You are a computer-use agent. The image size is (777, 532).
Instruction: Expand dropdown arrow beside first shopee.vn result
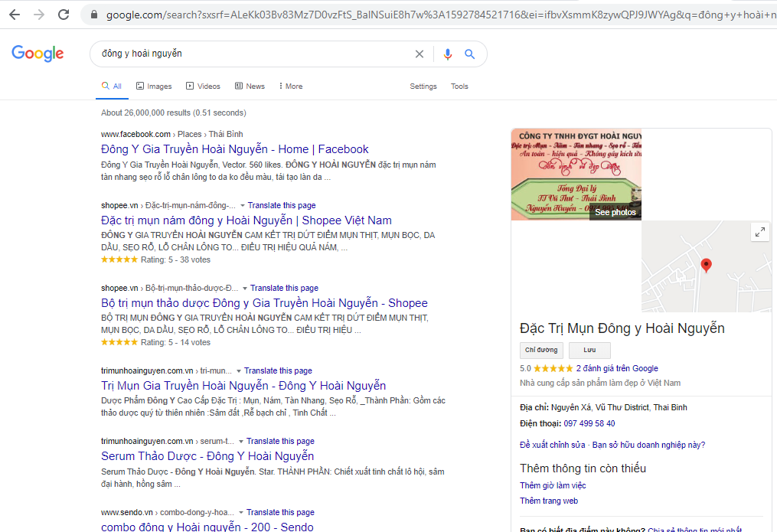[x=243, y=206]
